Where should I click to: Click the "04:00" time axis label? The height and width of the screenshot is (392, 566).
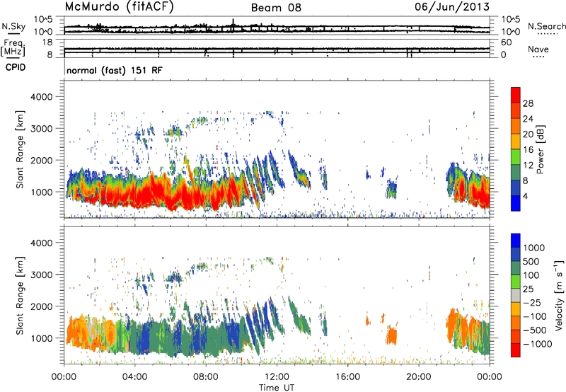[135, 377]
